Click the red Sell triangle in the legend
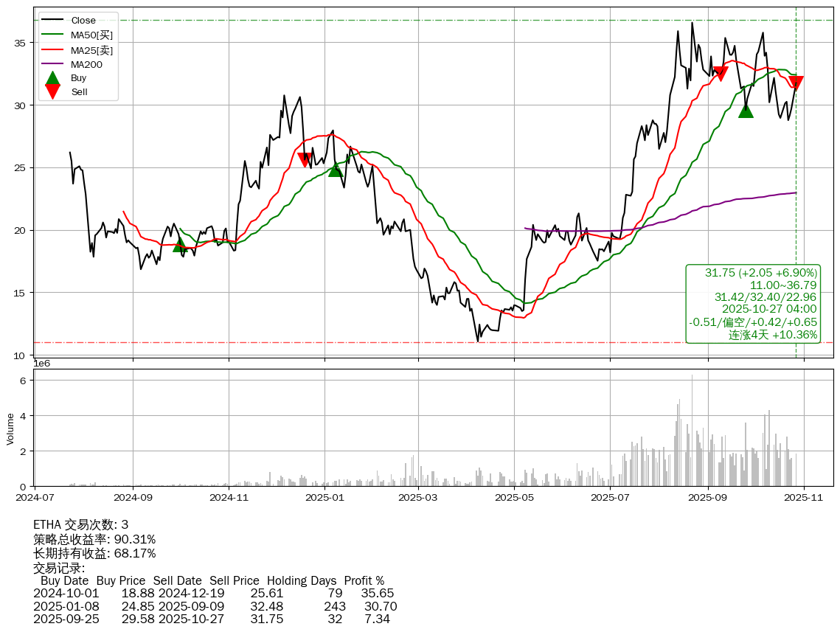Screen dimensions: 840x632 [x=52, y=91]
